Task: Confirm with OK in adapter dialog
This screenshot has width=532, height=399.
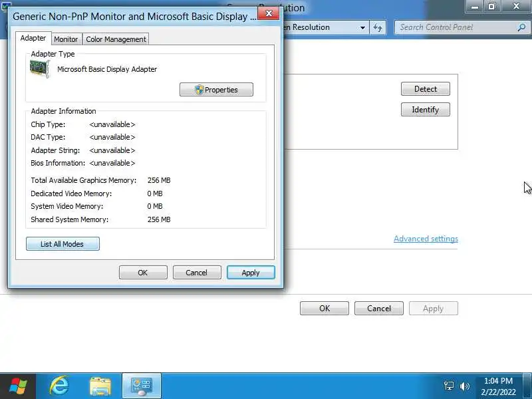Action: pos(143,273)
